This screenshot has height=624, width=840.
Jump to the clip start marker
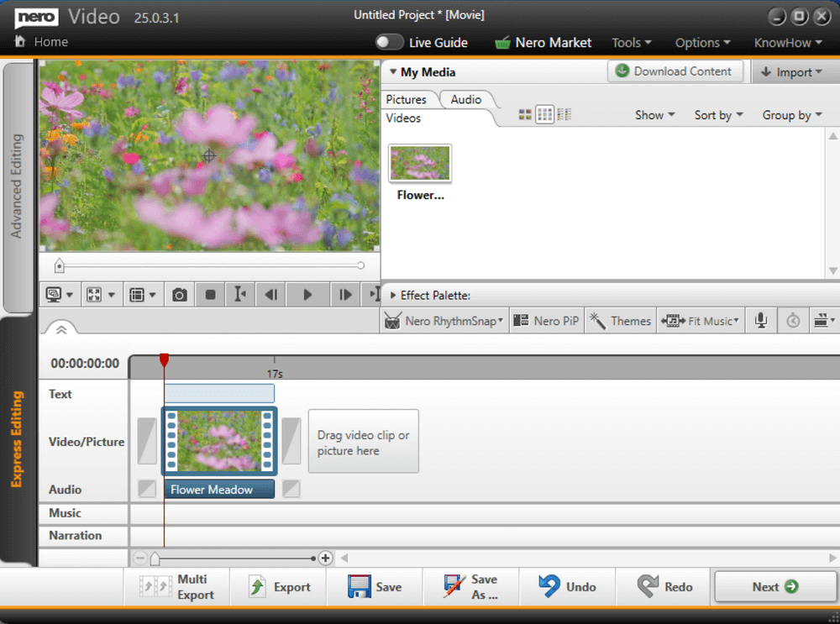click(x=240, y=294)
